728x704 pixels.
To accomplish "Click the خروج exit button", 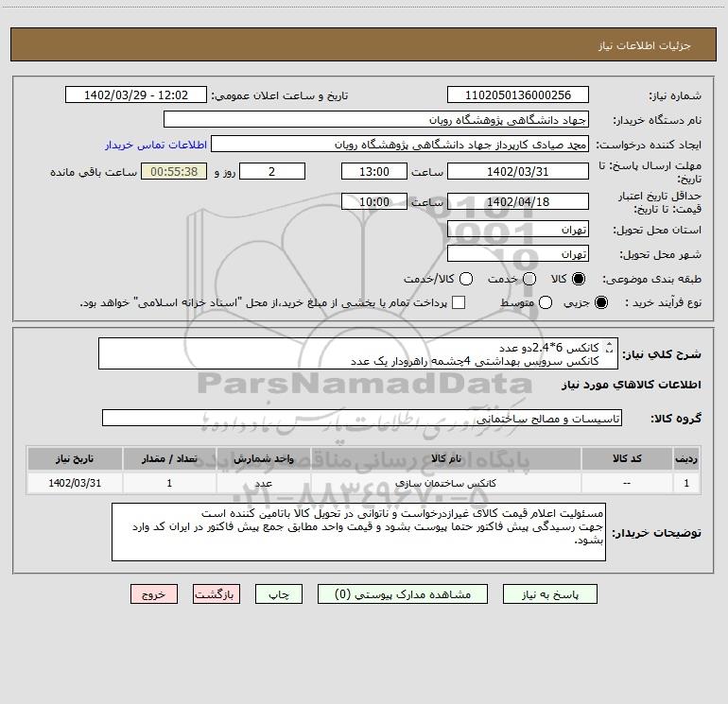I will 154,594.
